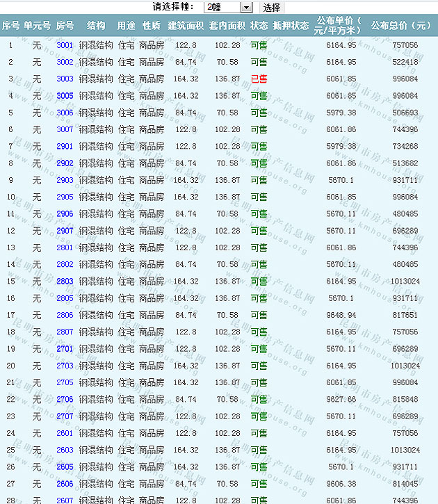Click room 3003 link
This screenshot has height=504, width=438.
point(65,79)
